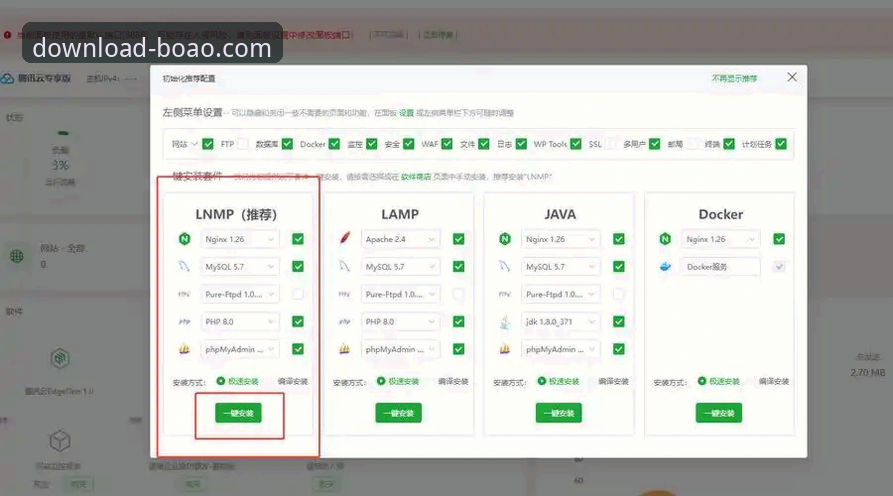Viewport: 893px width, 496px height.
Task: Expand the website menu chevron in sidebar settings
Action: point(194,144)
